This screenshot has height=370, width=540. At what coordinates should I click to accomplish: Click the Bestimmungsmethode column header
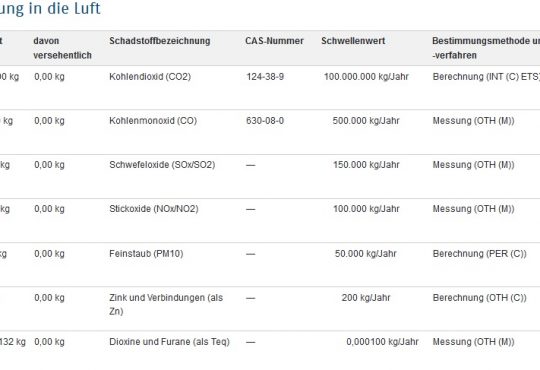[x=486, y=48]
